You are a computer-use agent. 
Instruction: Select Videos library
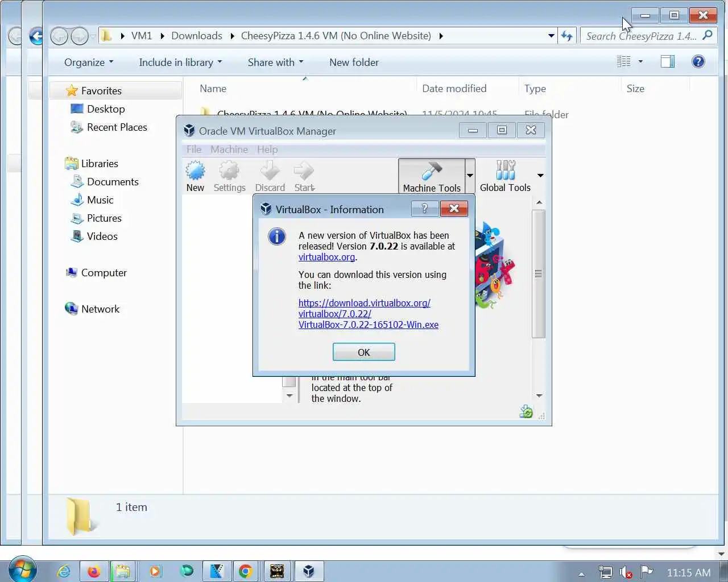102,236
